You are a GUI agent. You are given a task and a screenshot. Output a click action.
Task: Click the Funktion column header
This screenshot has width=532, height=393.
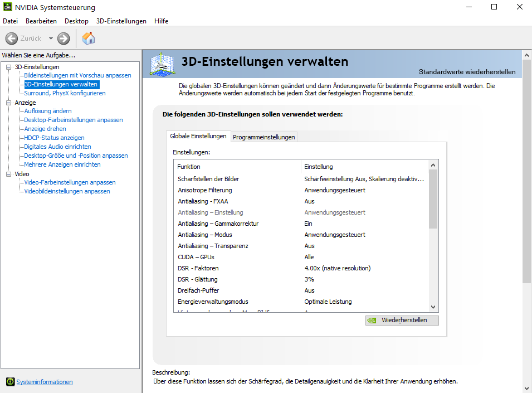(x=237, y=167)
